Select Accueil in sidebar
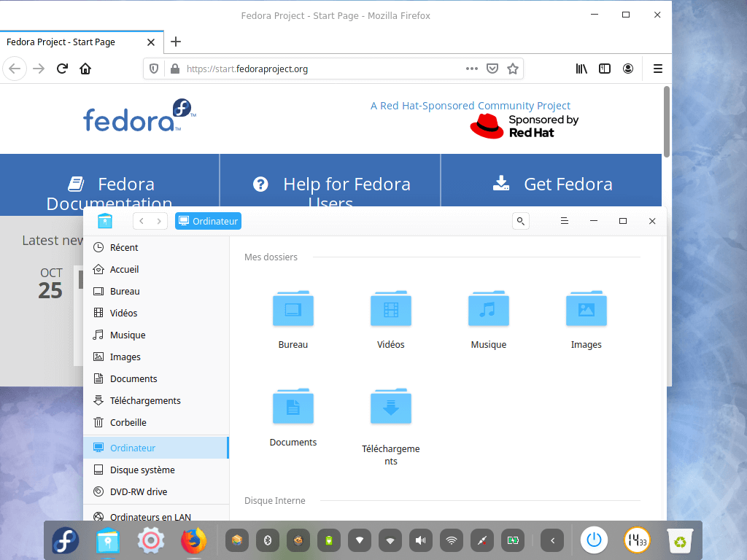Image resolution: width=747 pixels, height=560 pixels. 156,270
